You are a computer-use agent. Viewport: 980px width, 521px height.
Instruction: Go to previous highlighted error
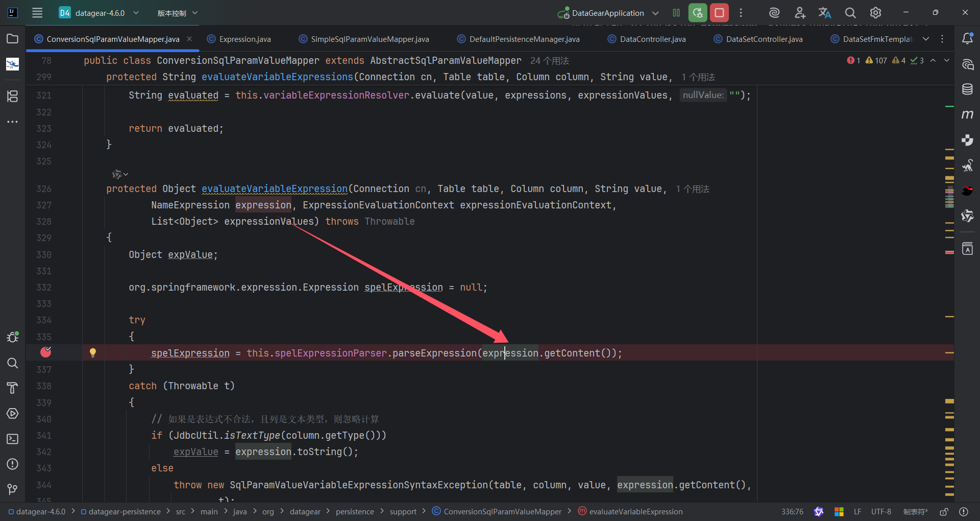pos(933,60)
